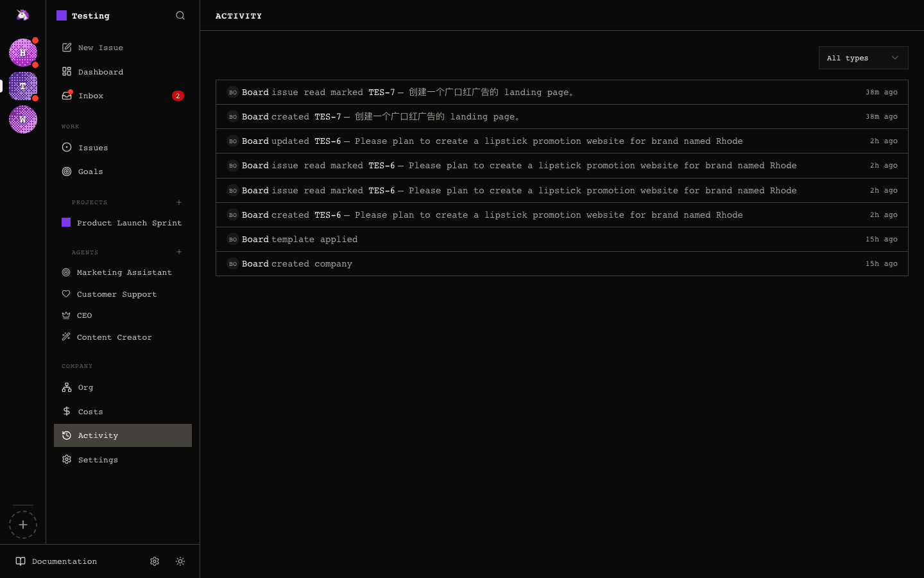Expand the All types filter dropdown
924x578 pixels.
[x=863, y=58]
